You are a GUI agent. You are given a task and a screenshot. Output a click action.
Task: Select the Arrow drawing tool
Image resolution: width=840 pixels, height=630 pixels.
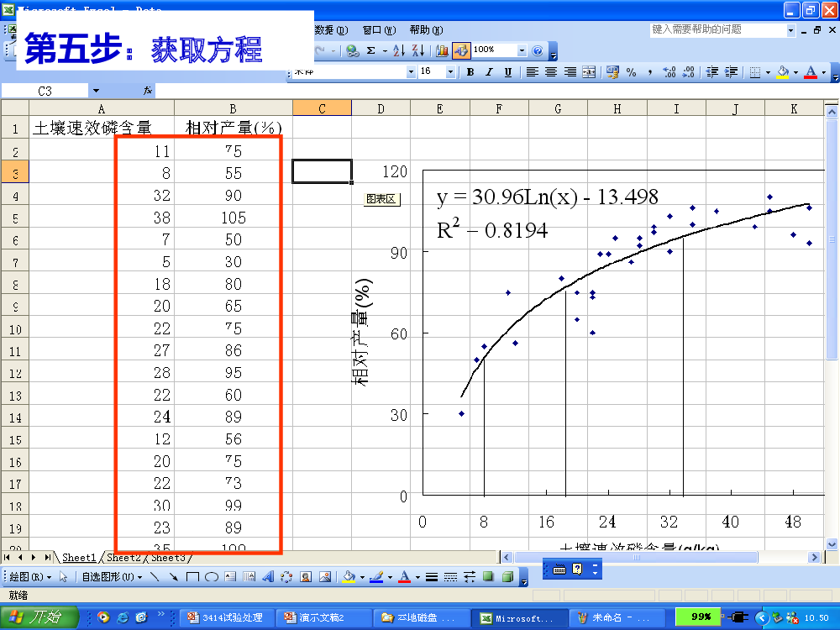pyautogui.click(x=173, y=577)
